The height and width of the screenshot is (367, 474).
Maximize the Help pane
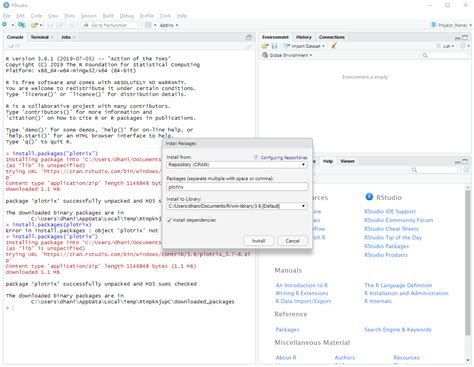(x=465, y=161)
